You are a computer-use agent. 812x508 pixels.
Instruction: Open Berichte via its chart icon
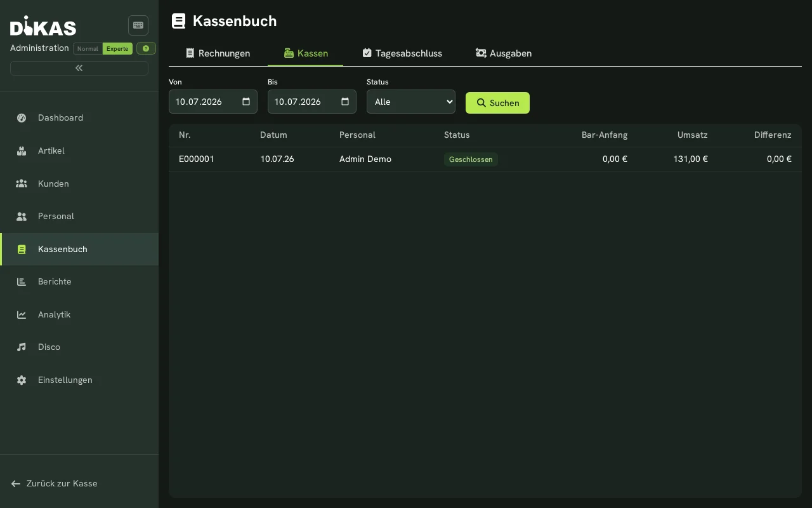coord(22,281)
